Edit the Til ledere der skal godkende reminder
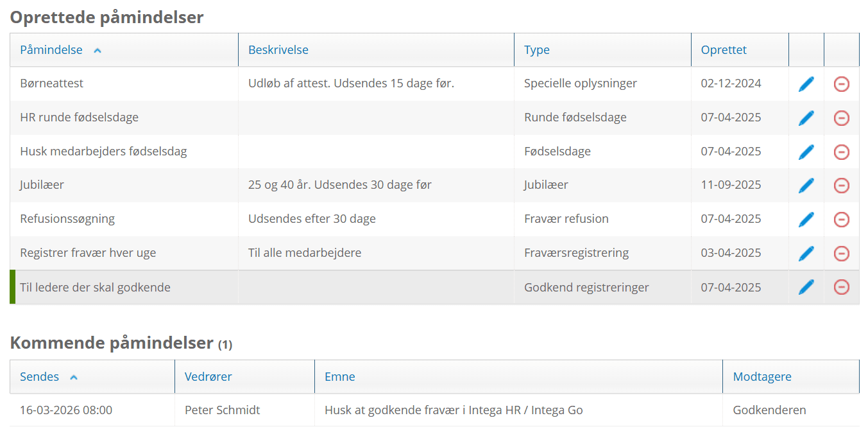The height and width of the screenshot is (436, 868). (x=806, y=287)
